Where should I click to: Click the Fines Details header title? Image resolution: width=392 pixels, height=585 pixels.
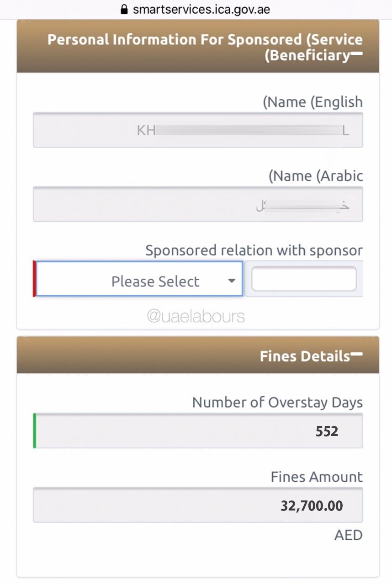point(305,356)
